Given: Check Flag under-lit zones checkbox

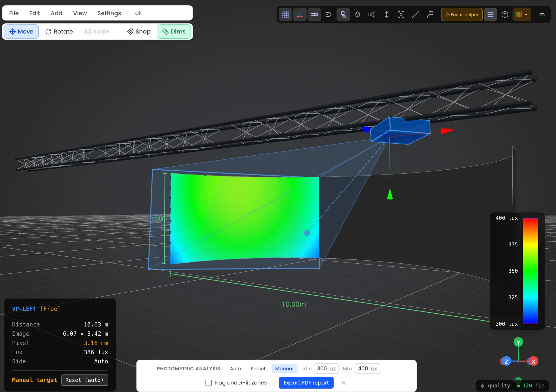Looking at the screenshot, I should (x=209, y=383).
